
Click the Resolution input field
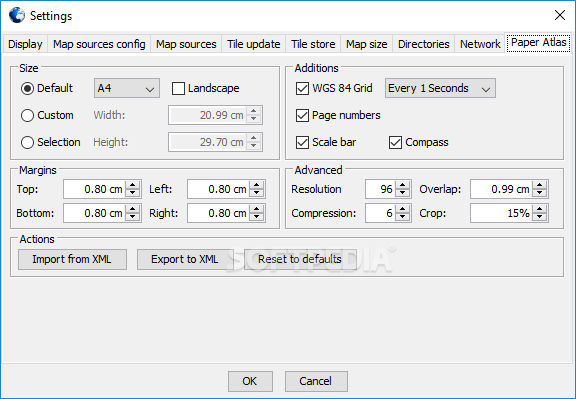[380, 189]
